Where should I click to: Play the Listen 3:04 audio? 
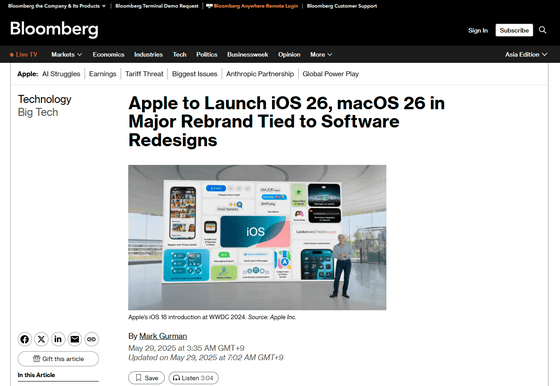click(193, 378)
